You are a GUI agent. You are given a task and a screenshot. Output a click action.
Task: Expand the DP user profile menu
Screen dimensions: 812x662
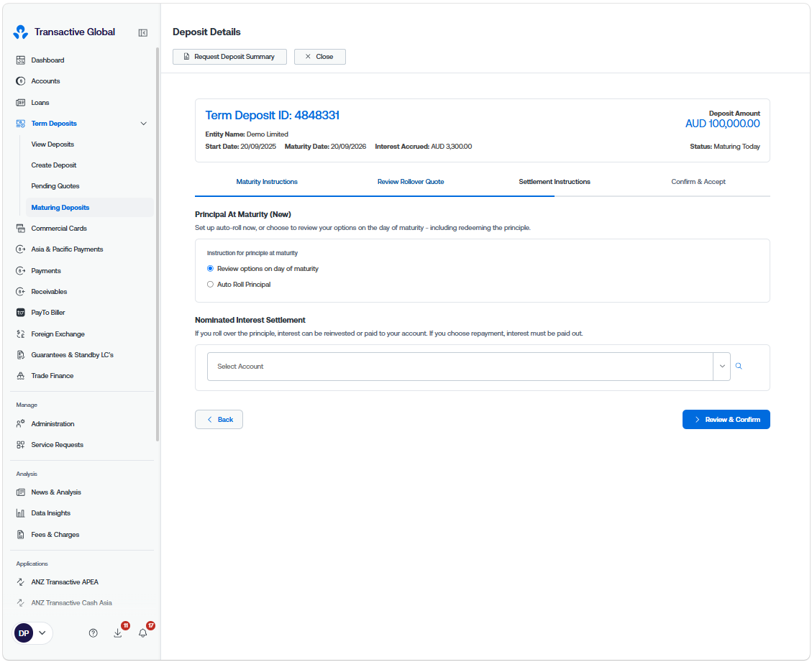pos(32,633)
